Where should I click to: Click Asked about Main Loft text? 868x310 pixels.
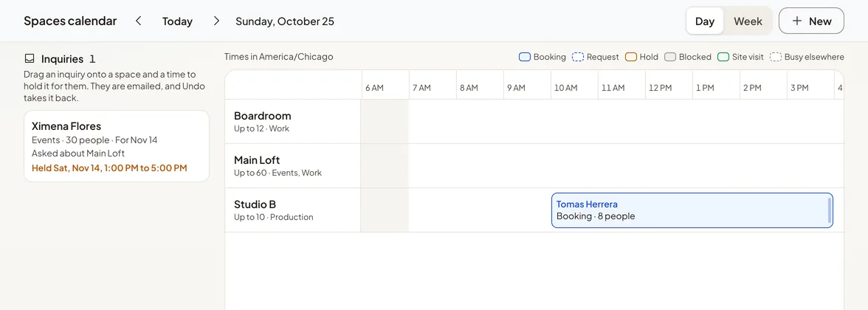click(78, 154)
